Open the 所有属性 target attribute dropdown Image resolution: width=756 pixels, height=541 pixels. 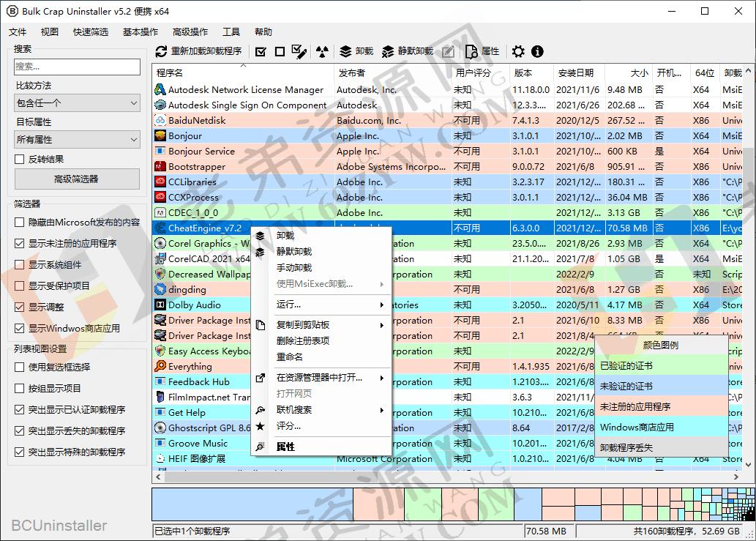pos(76,139)
